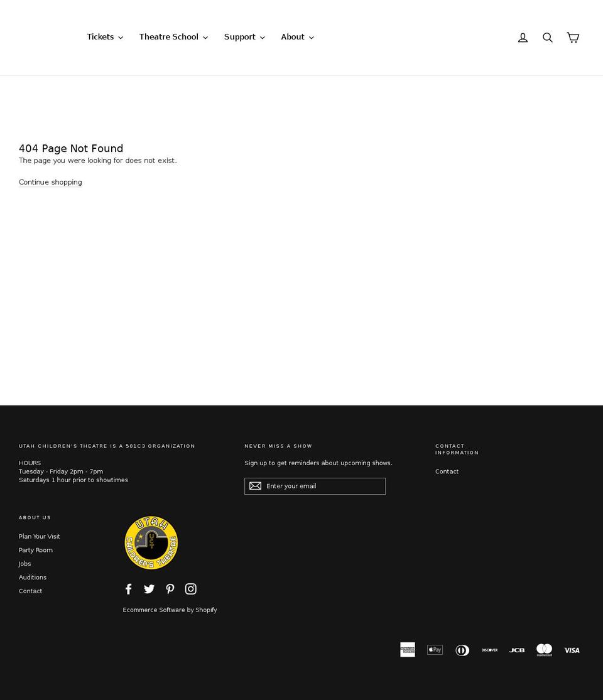Click 'Saturdays 1 hour prior to showtimes' text

[73, 480]
